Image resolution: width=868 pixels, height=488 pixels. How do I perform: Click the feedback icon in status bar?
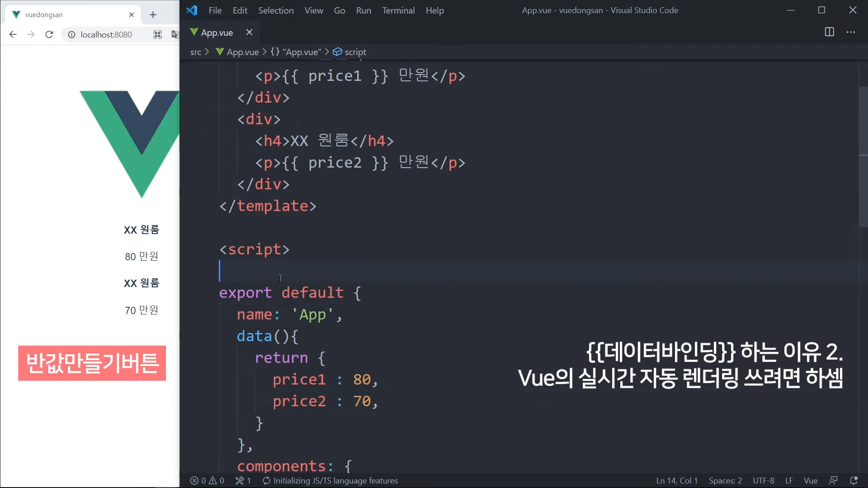pos(833,481)
